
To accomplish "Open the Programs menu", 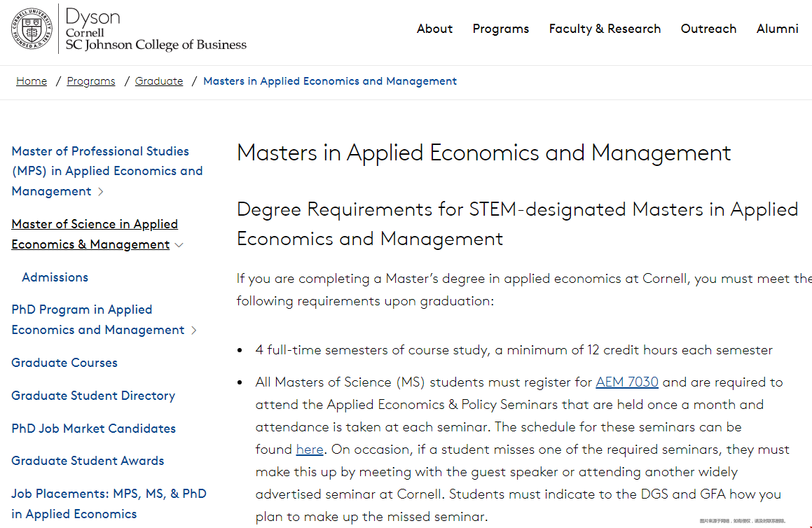I will (x=500, y=29).
